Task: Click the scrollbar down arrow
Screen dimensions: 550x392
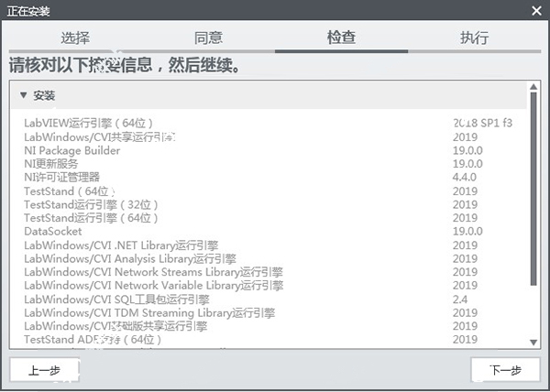Action: (x=533, y=342)
